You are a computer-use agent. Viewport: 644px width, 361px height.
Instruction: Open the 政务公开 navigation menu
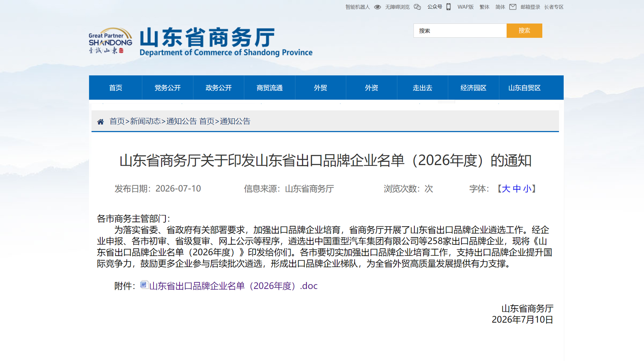[219, 88]
